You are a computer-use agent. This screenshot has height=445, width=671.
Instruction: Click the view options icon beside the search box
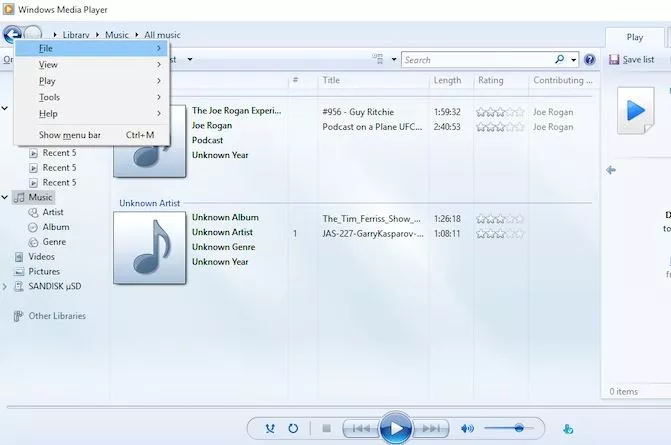(378, 59)
